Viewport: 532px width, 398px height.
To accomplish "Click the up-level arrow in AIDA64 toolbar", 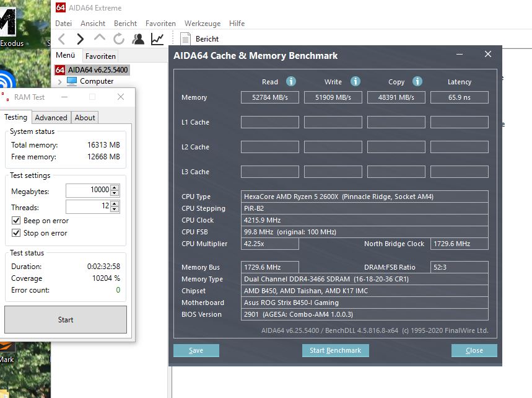I will [x=100, y=38].
